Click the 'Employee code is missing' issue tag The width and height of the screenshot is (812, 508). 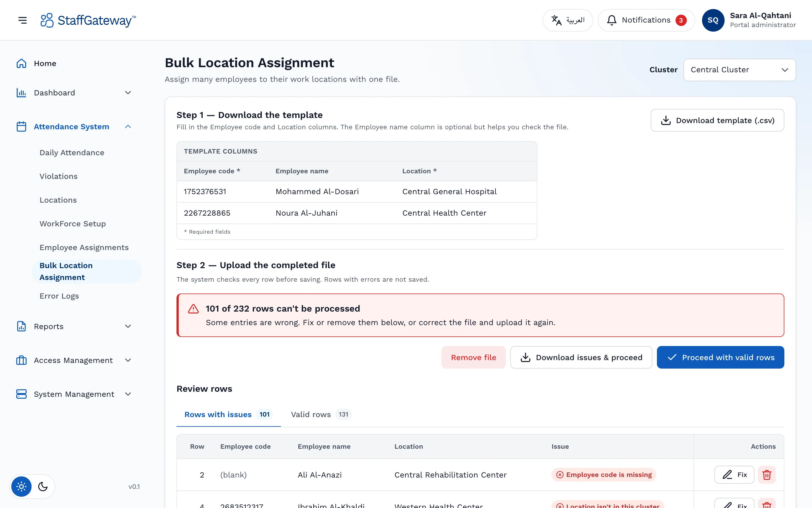click(604, 475)
